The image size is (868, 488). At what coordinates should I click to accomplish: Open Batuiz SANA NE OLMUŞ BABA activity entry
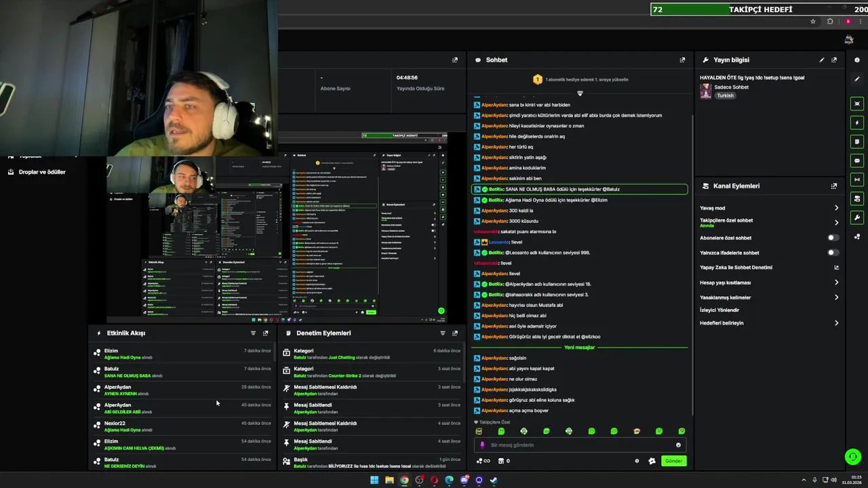coord(183,372)
